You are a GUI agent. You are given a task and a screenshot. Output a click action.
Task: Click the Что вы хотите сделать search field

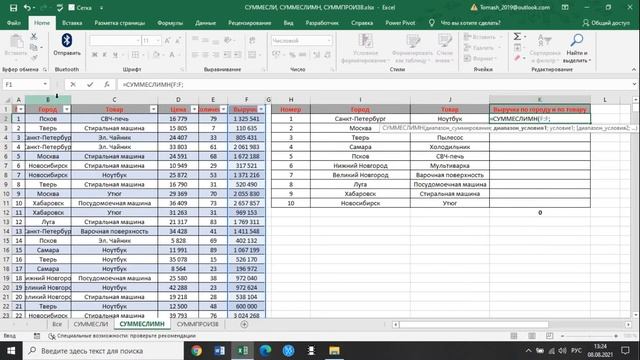(x=470, y=23)
